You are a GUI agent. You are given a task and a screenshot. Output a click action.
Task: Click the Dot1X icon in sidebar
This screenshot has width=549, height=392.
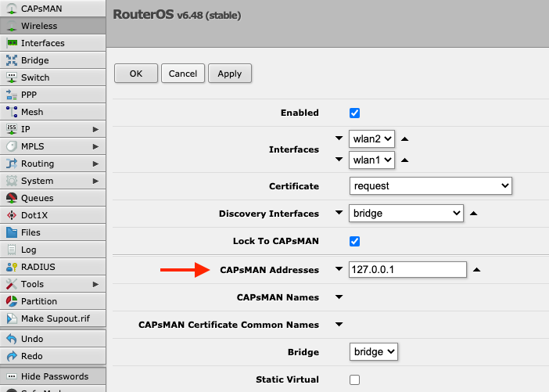[12, 215]
